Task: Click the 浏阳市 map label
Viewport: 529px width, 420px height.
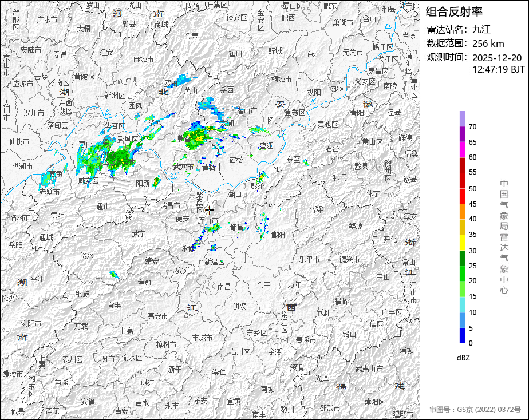Action: coord(31,324)
